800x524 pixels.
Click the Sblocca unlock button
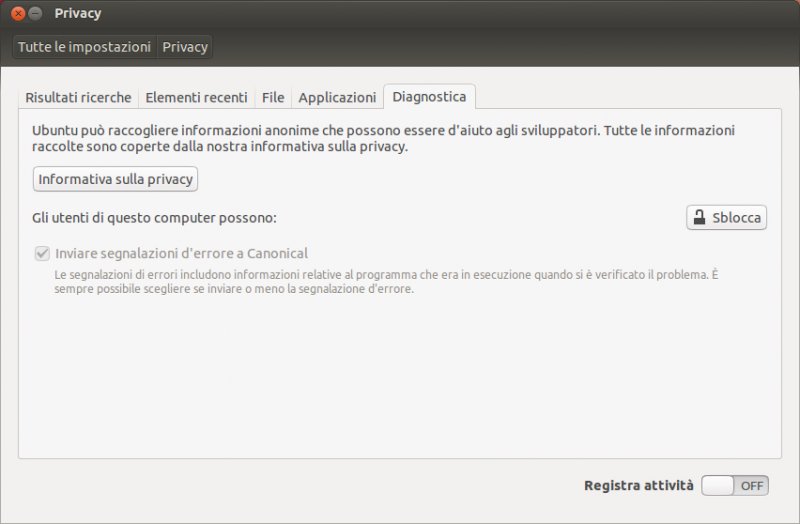727,218
